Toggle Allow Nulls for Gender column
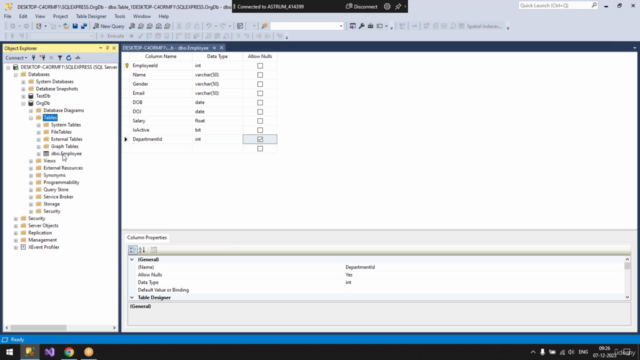This screenshot has height=360, width=640. click(260, 84)
